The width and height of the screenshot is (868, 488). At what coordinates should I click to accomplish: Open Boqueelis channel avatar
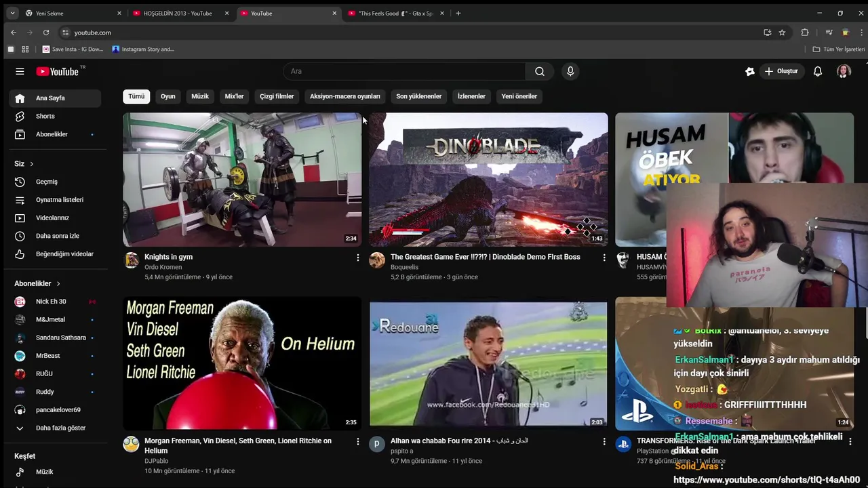[x=377, y=260]
